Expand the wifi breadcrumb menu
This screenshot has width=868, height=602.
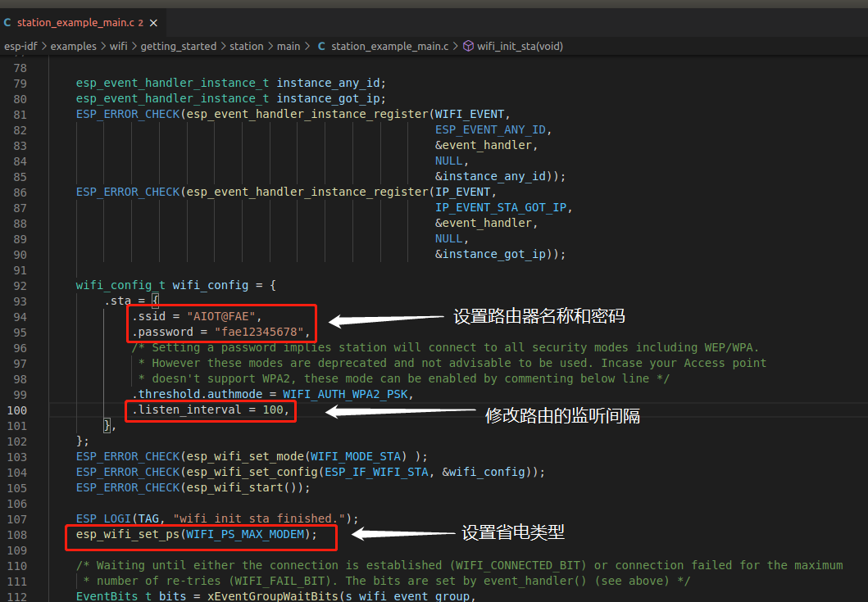pos(118,46)
